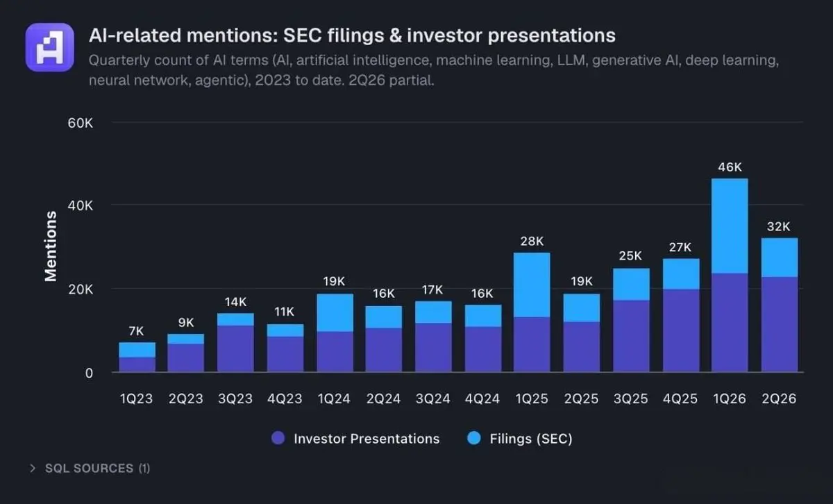Select the 3Q23 bar's purple segment
The height and width of the screenshot is (504, 833).
[x=235, y=349]
